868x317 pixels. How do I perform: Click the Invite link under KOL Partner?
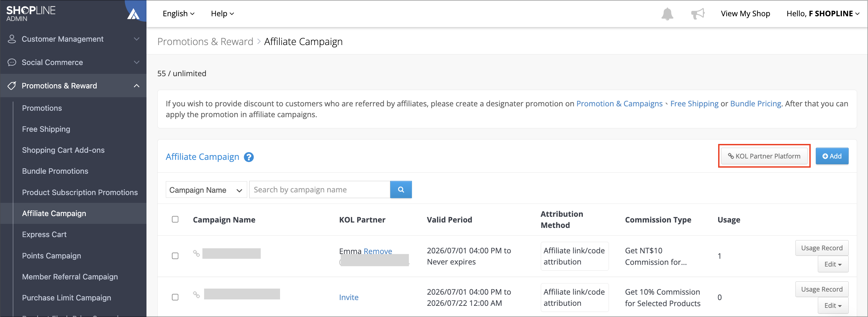(349, 297)
